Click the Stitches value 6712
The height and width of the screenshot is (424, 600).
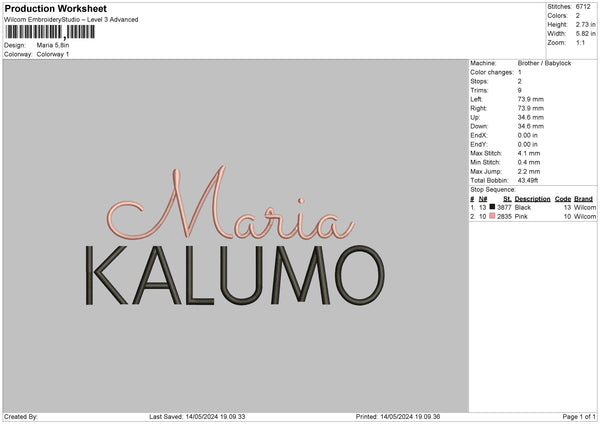click(x=583, y=7)
